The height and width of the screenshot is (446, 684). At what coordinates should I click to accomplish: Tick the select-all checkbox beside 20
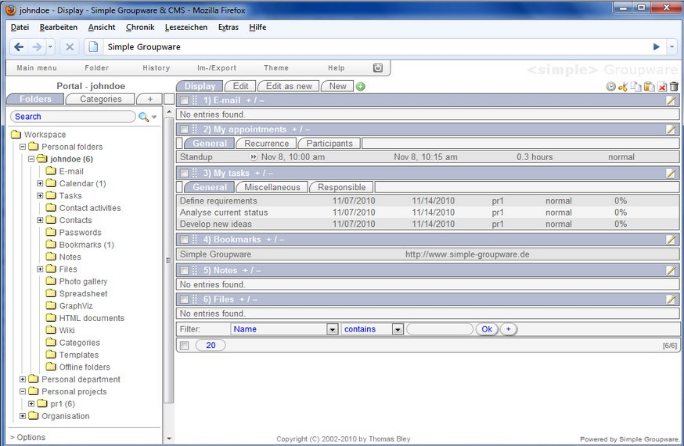[x=184, y=345]
